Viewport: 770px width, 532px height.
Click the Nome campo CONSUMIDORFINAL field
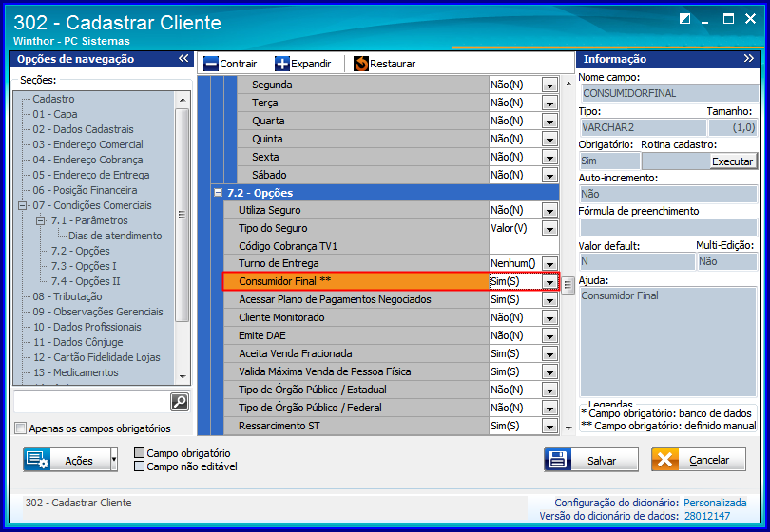point(669,93)
